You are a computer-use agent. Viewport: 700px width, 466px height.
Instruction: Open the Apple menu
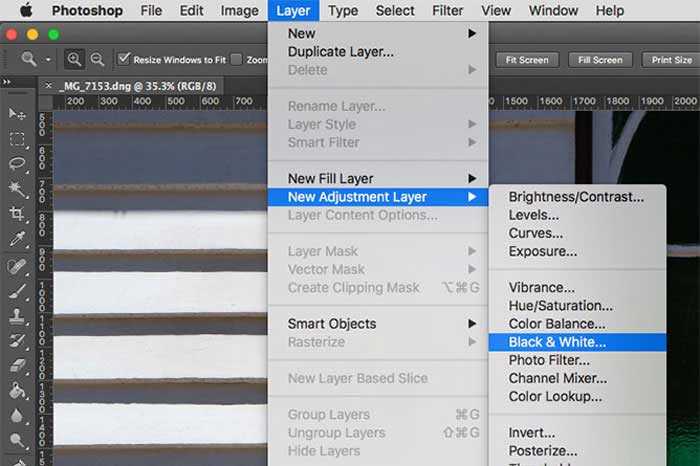(26, 10)
